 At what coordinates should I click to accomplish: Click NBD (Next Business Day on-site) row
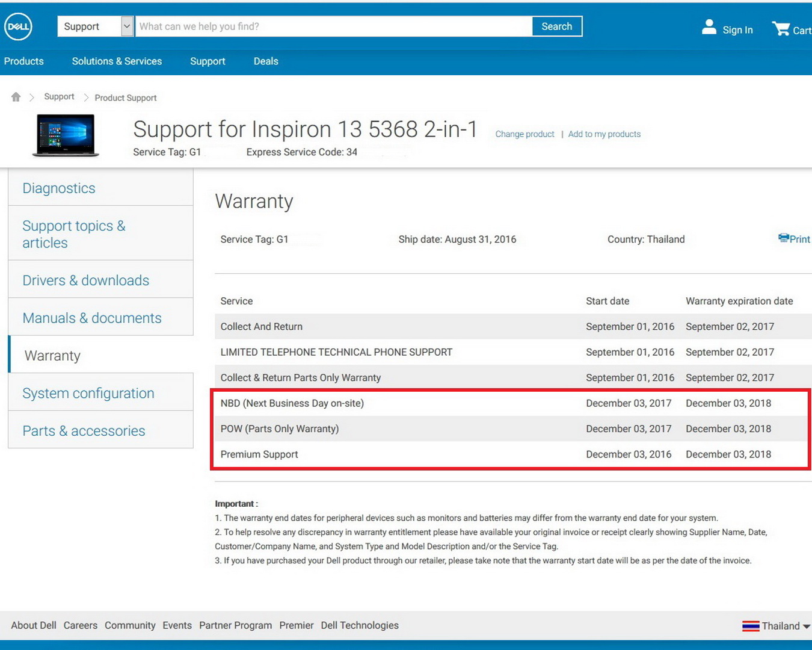pos(512,403)
